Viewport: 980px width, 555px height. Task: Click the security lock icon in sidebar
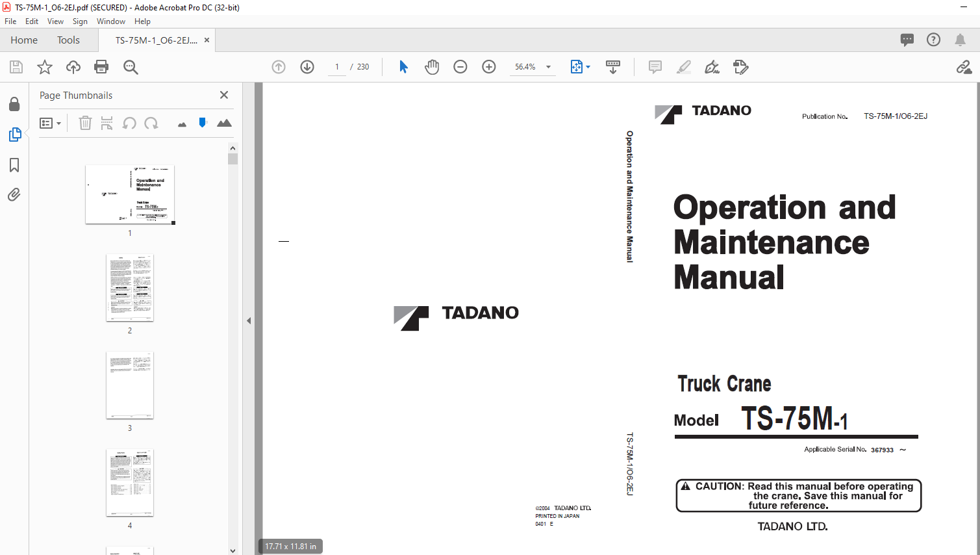[x=14, y=104]
